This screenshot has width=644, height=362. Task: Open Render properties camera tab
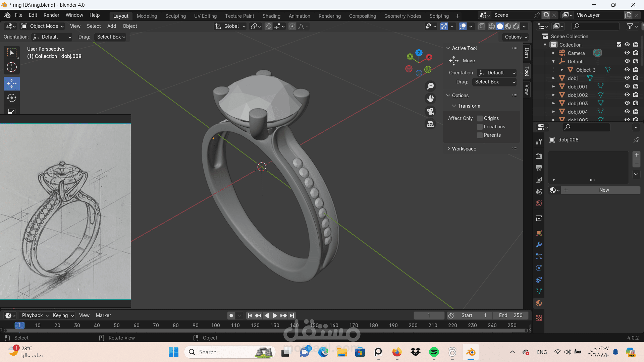point(539,156)
